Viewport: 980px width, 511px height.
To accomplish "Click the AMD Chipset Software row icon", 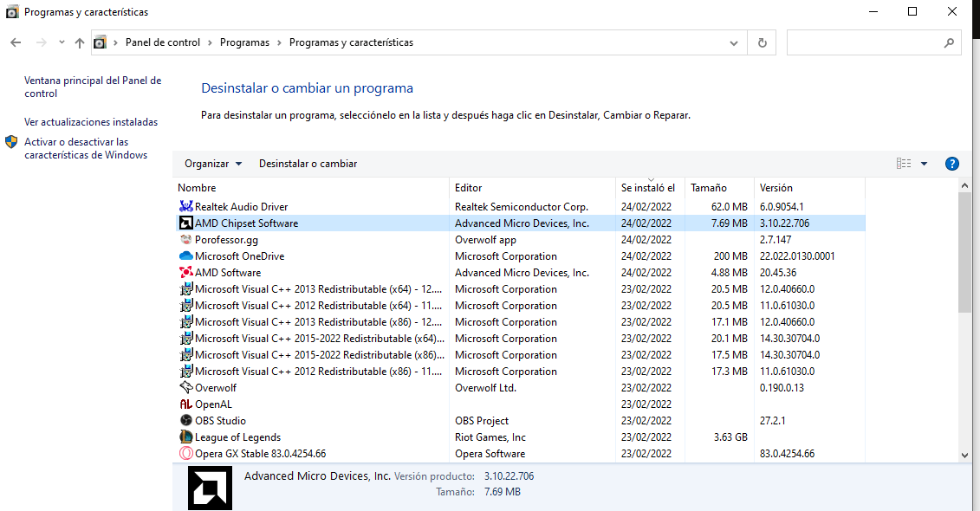I will click(185, 223).
